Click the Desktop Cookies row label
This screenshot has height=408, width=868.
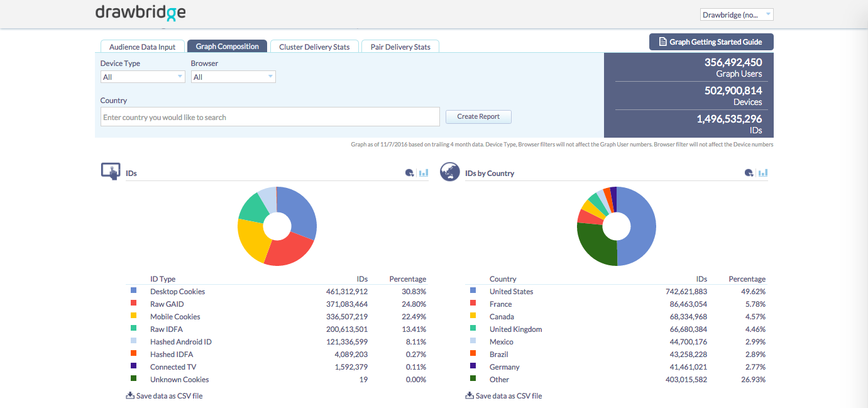pos(178,292)
